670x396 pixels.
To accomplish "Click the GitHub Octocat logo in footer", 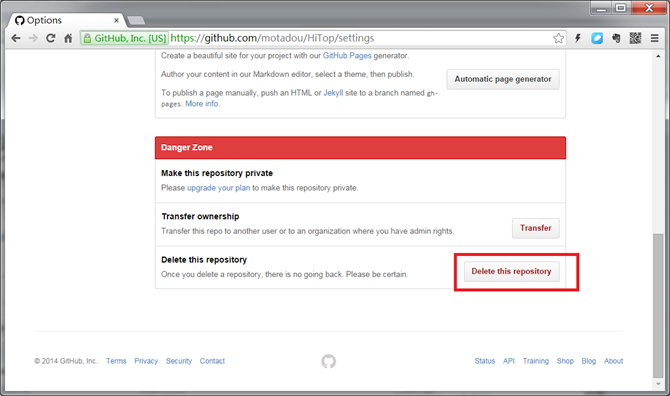I will pyautogui.click(x=329, y=361).
